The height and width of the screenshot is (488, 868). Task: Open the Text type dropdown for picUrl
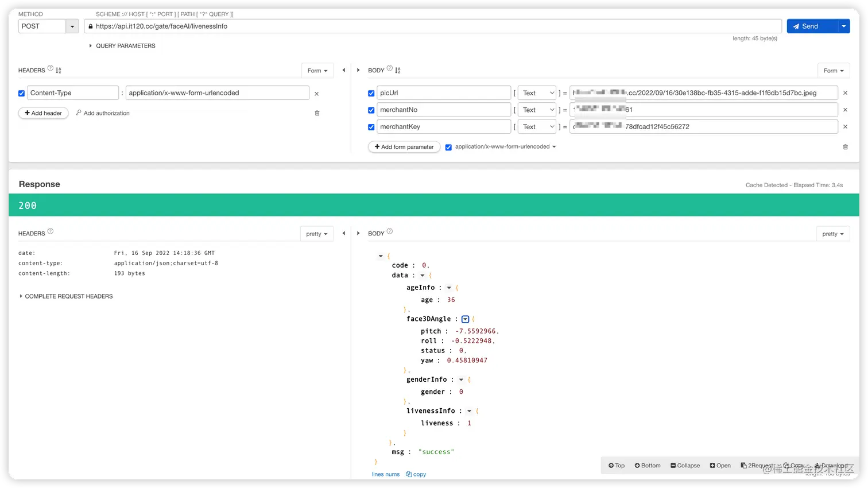click(537, 93)
